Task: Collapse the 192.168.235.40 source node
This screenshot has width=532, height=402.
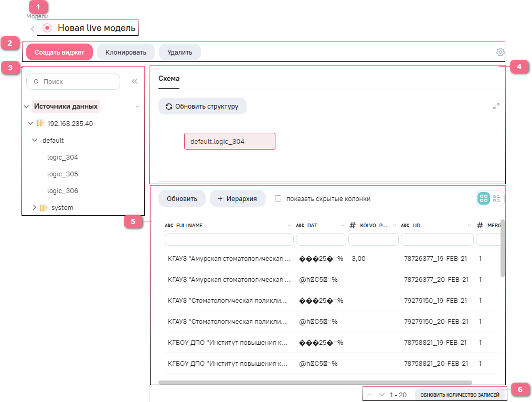Action: tap(30, 123)
